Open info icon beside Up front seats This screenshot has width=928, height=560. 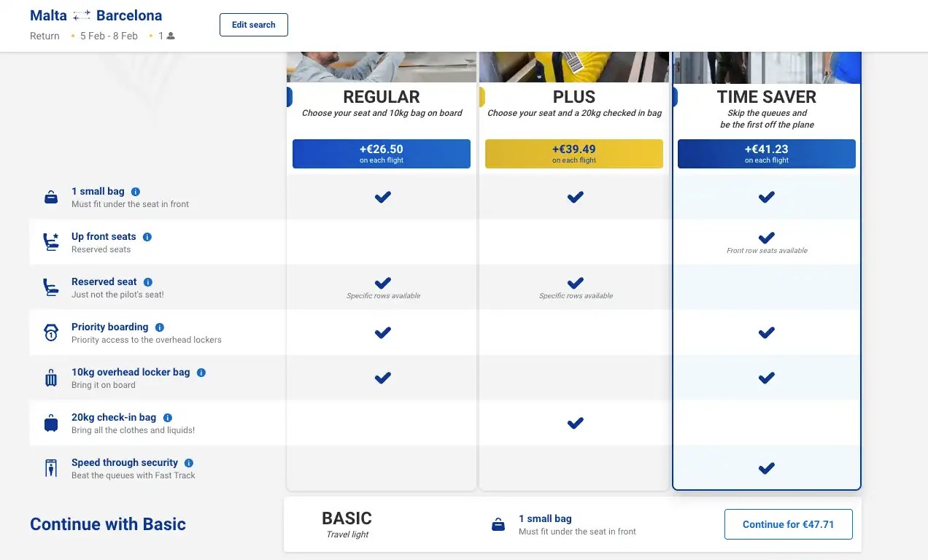(147, 237)
